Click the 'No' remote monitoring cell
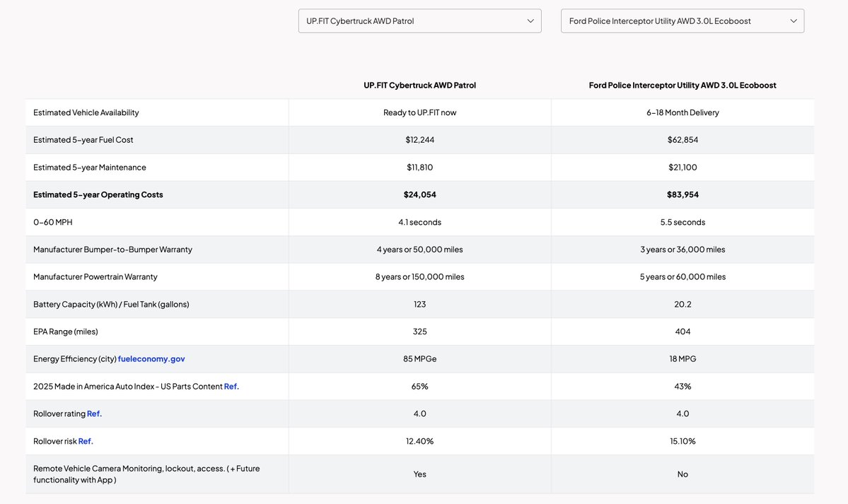This screenshot has width=848, height=504. (683, 474)
